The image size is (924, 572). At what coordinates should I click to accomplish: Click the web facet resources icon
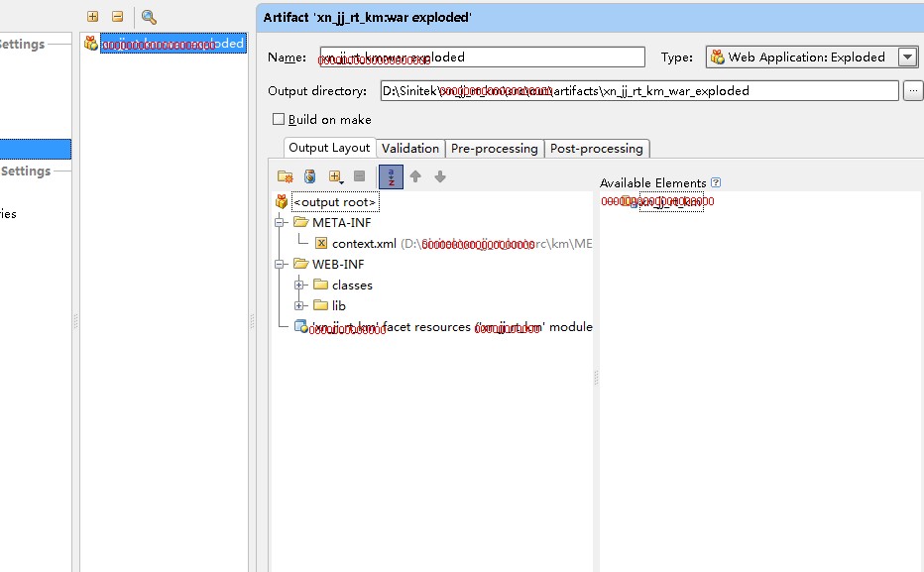[x=301, y=326]
